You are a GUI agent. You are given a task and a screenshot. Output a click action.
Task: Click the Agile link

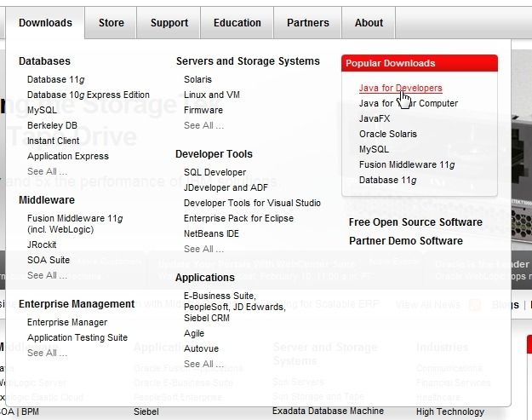point(194,333)
